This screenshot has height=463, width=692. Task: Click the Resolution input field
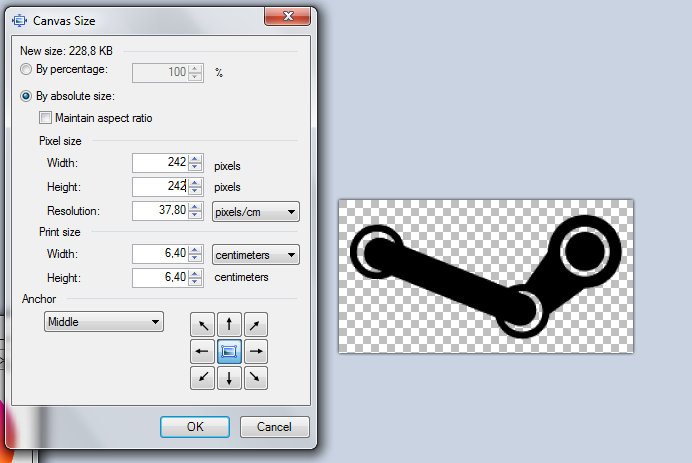(160, 211)
